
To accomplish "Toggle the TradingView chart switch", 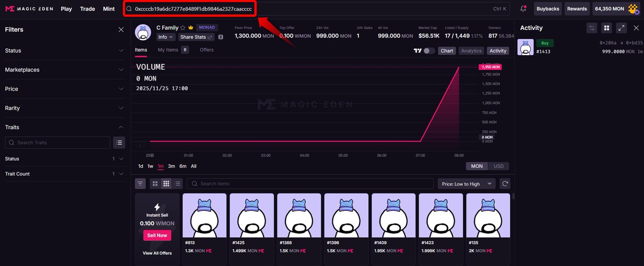I will pos(429,50).
